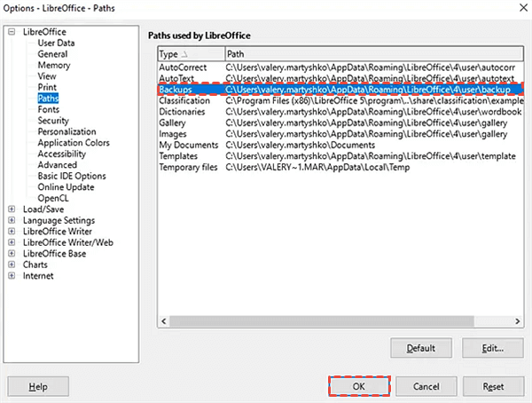The height and width of the screenshot is (403, 532).
Task: Expand the LibreOffice Base node
Action: 12,254
